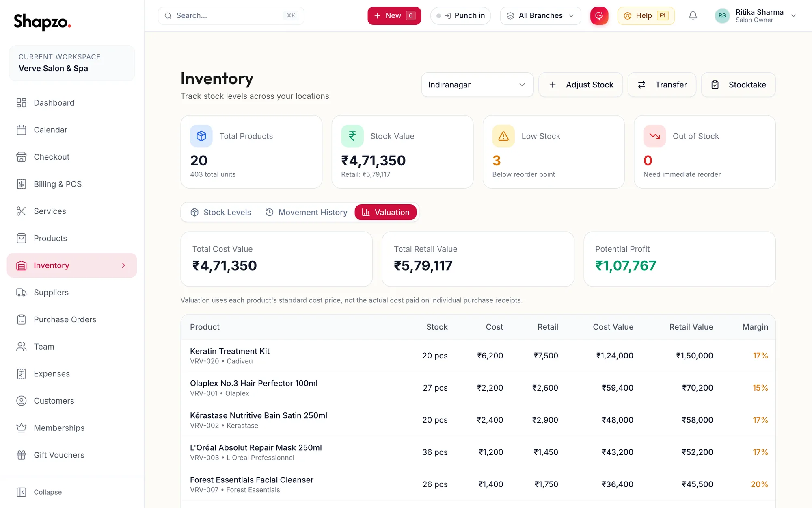Click Adjust Stock button
The height and width of the screenshot is (508, 812).
[x=581, y=85]
